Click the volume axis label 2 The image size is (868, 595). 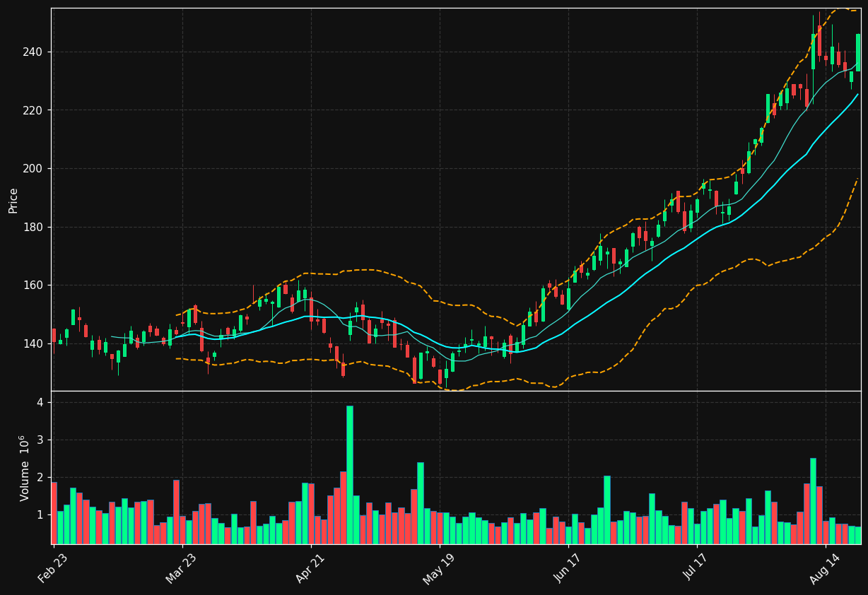[x=40, y=477]
